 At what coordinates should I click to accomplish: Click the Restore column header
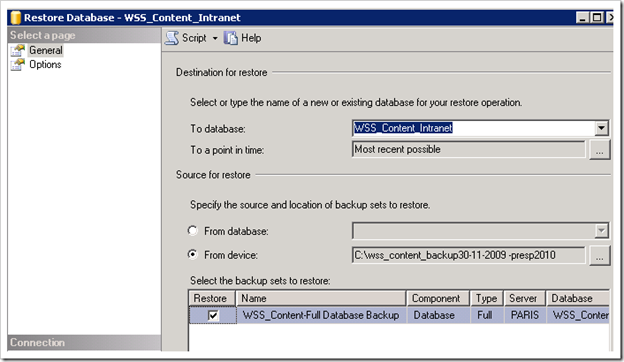point(212,298)
